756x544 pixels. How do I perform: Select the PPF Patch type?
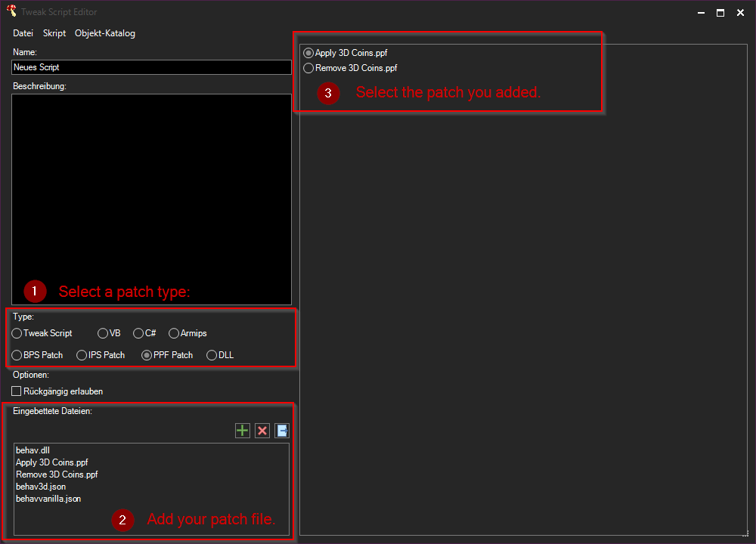click(x=147, y=355)
